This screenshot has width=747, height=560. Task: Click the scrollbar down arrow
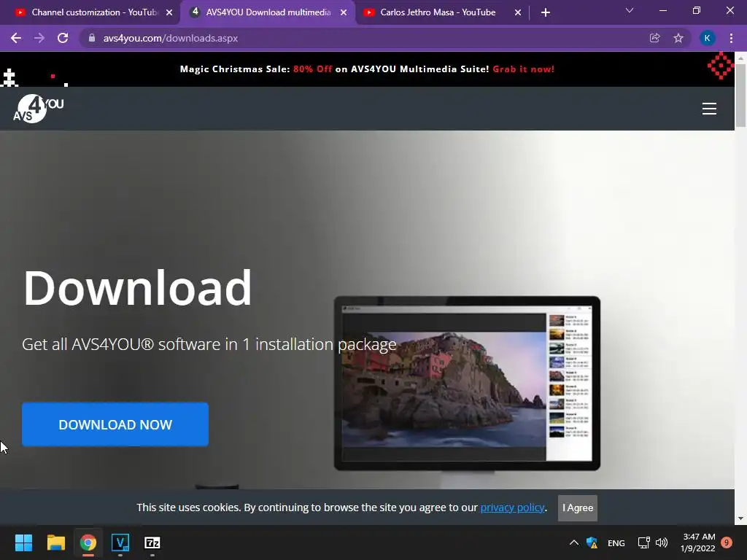740,518
